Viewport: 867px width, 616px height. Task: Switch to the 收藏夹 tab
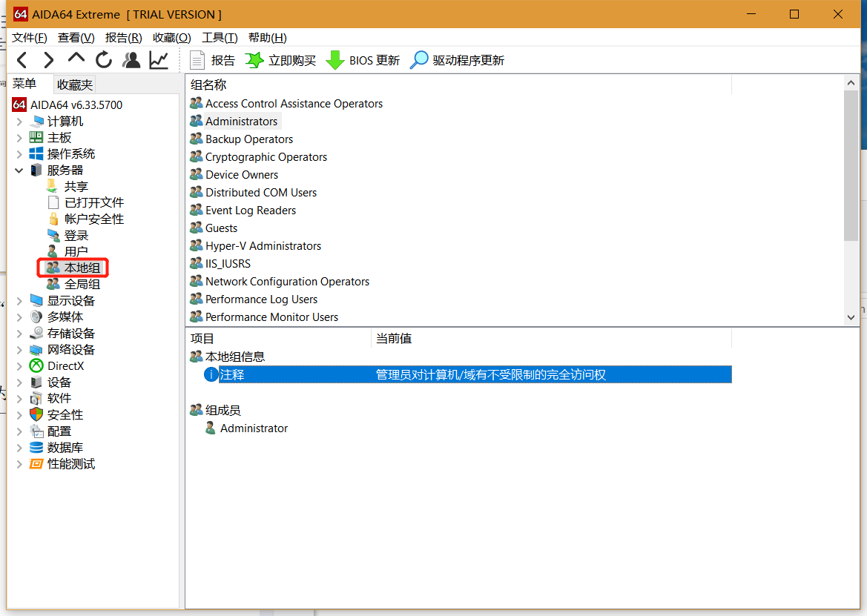(x=75, y=85)
